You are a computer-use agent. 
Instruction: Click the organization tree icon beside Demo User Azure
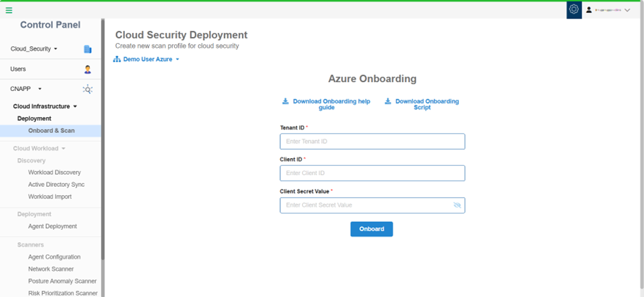[x=116, y=60]
